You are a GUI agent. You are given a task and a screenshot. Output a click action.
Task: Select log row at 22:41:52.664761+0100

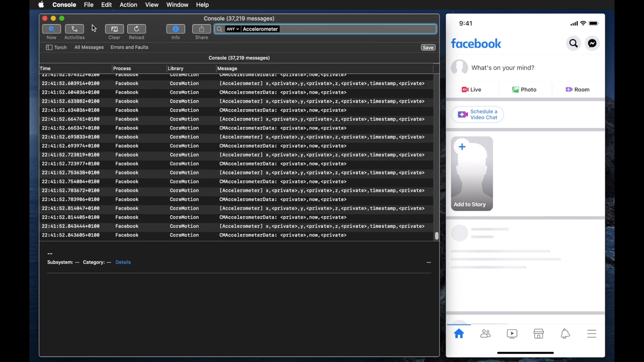(237, 119)
